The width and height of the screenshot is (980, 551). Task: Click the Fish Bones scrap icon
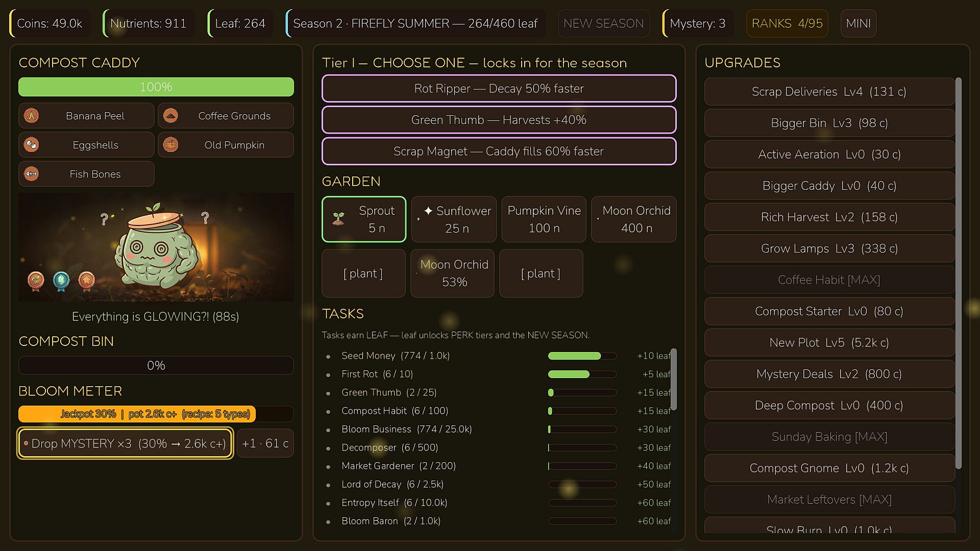click(x=32, y=174)
